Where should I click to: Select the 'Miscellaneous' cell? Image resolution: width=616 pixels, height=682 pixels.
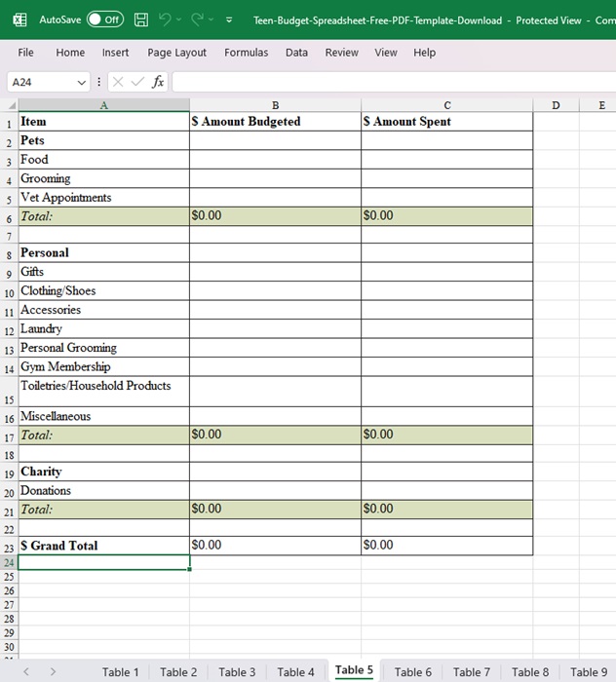pyautogui.click(x=104, y=416)
